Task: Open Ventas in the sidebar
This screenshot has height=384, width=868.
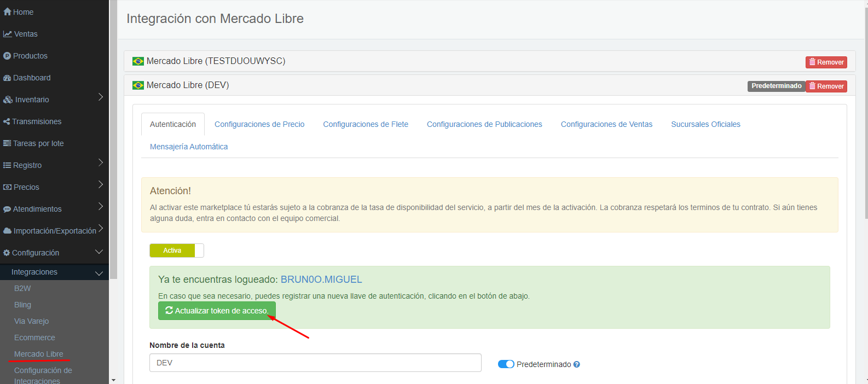Action: tap(26, 34)
